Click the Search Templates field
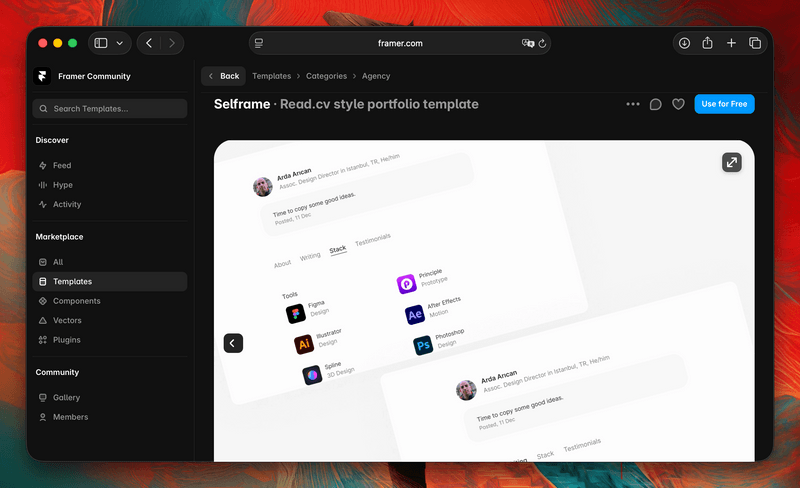This screenshot has width=800, height=488. coord(110,109)
